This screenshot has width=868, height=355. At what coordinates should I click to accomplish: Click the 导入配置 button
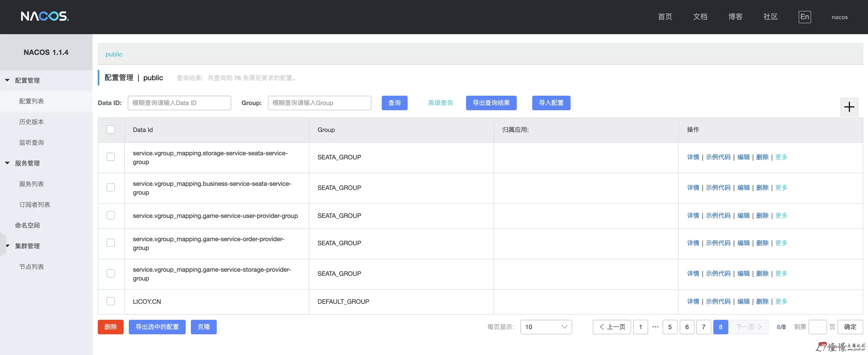551,103
